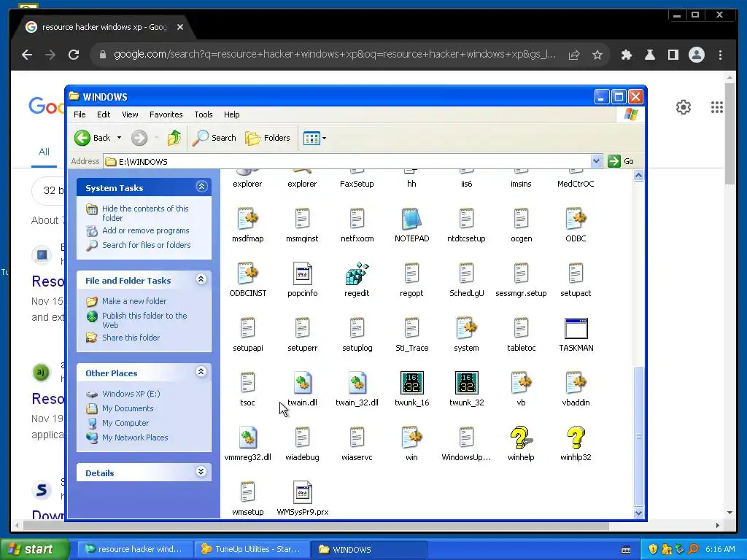The image size is (747, 560).
Task: Open Google settings gear icon
Action: point(683,107)
